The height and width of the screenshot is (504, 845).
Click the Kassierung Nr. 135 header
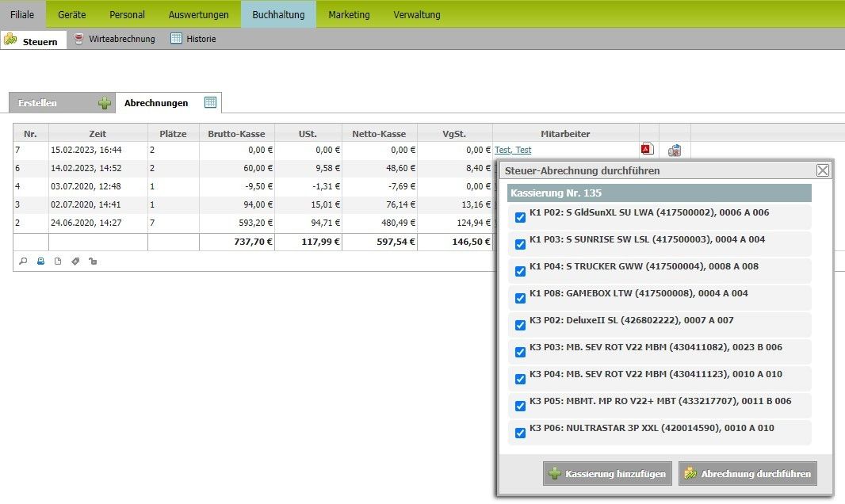click(659, 193)
